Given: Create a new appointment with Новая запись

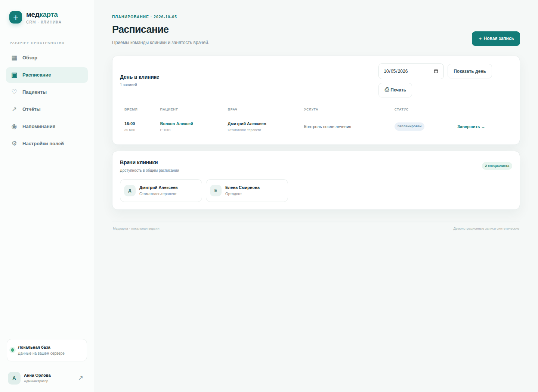Looking at the screenshot, I should (x=496, y=39).
